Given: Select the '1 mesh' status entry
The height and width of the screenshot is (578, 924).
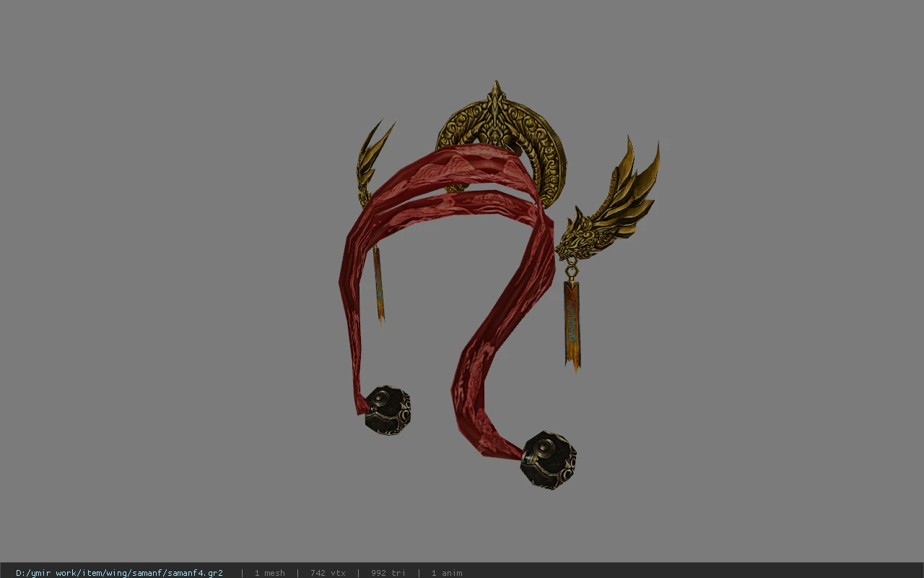Looking at the screenshot, I should coord(269,573).
